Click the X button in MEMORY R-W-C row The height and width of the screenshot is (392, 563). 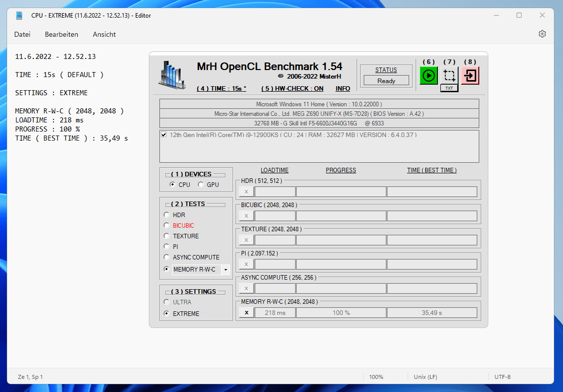click(x=246, y=313)
